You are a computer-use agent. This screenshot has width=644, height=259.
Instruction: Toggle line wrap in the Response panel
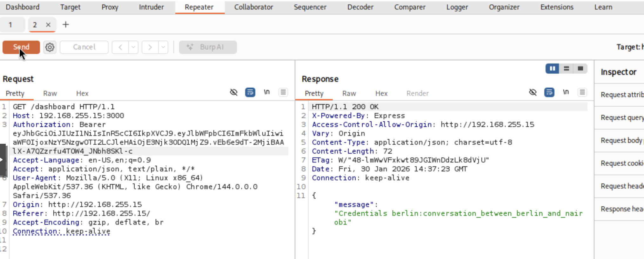click(549, 92)
